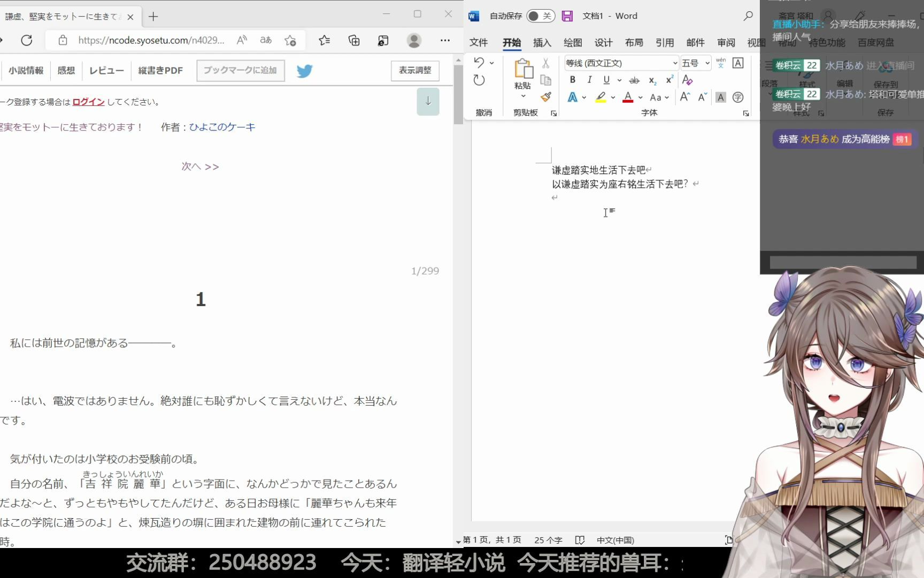Image resolution: width=924 pixels, height=578 pixels.
Task: Add a character border
Action: point(738,63)
